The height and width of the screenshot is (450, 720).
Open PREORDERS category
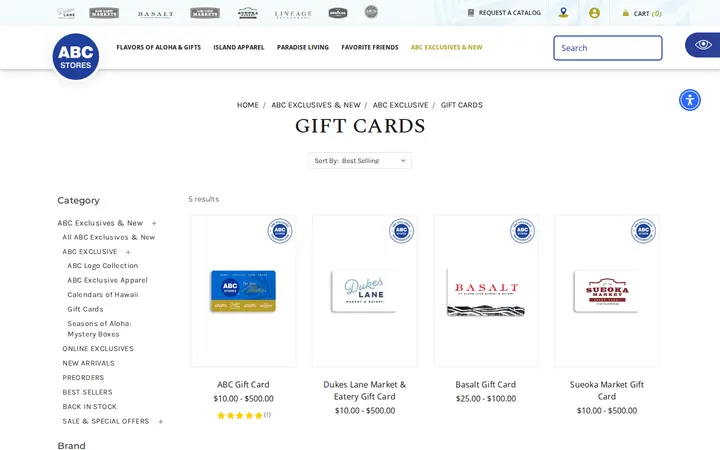pyautogui.click(x=83, y=378)
